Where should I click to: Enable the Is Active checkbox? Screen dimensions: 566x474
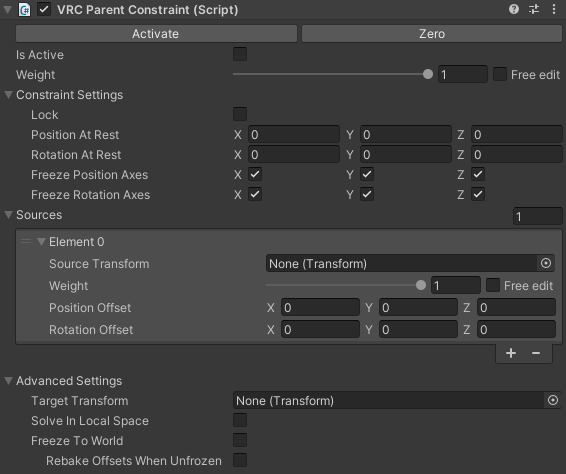click(240, 54)
